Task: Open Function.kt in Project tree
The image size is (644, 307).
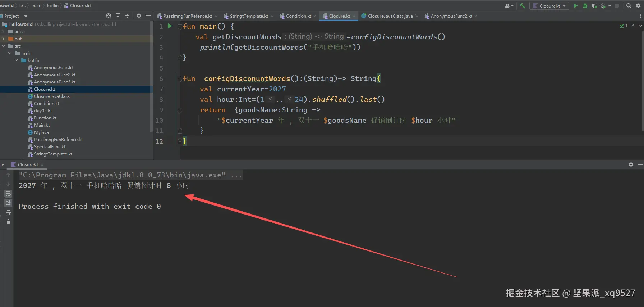Action: tap(45, 118)
